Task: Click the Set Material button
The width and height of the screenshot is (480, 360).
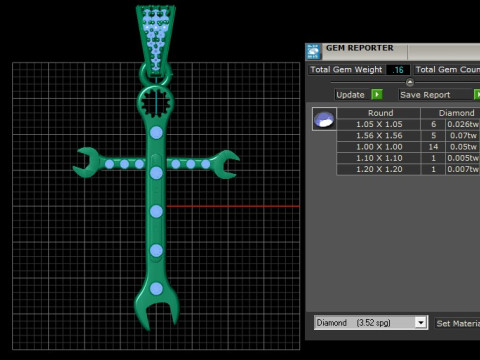Action: point(458,323)
